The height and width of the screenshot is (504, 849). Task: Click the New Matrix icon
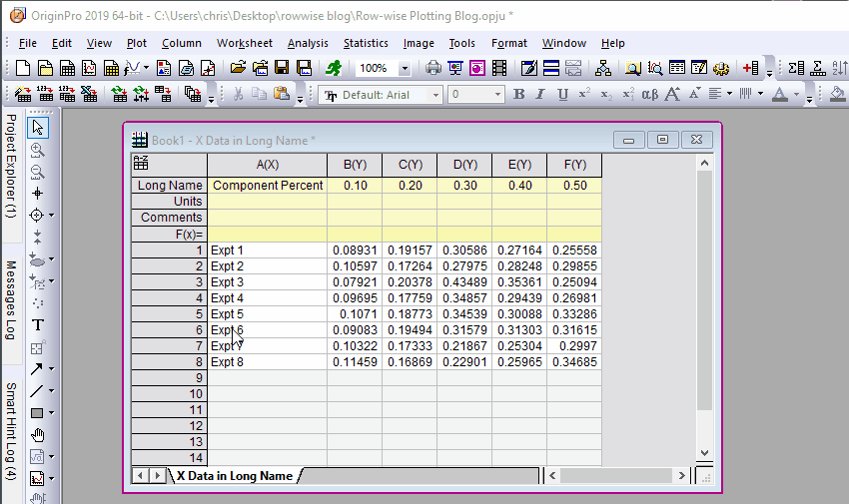pyautogui.click(x=111, y=68)
